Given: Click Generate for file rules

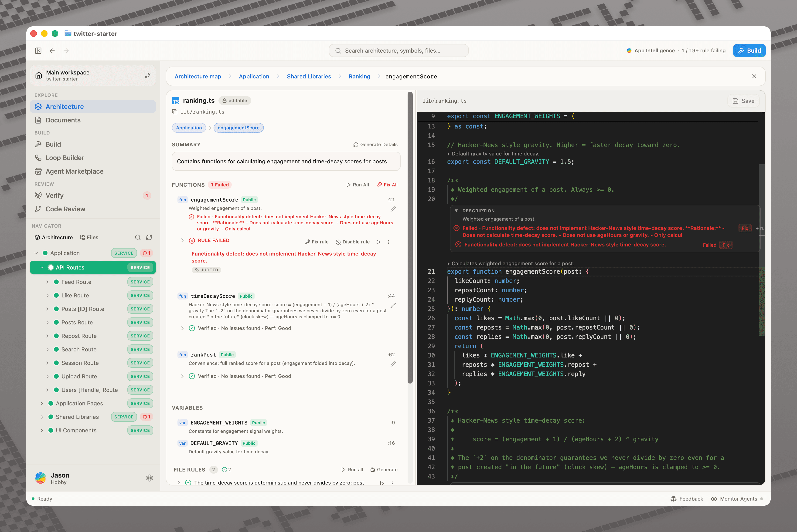Looking at the screenshot, I should pyautogui.click(x=384, y=470).
